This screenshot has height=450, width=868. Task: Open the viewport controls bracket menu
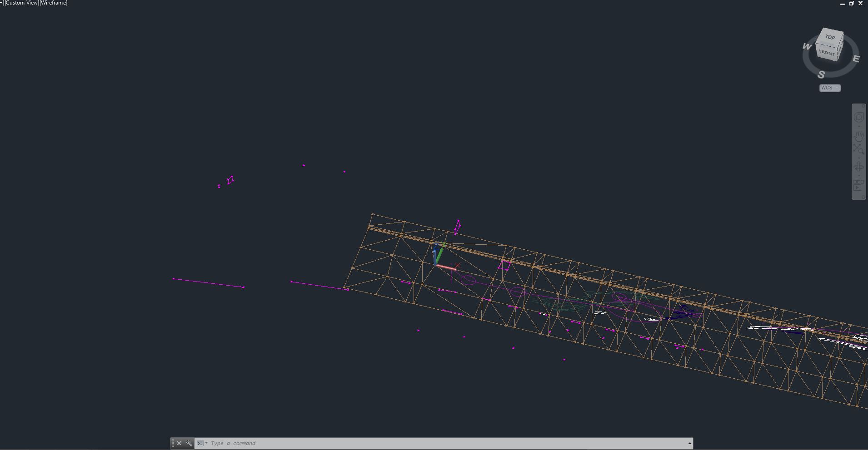(x=2, y=3)
